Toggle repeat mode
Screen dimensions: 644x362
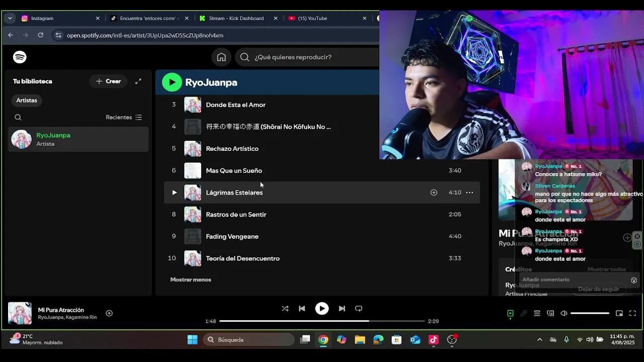click(359, 308)
